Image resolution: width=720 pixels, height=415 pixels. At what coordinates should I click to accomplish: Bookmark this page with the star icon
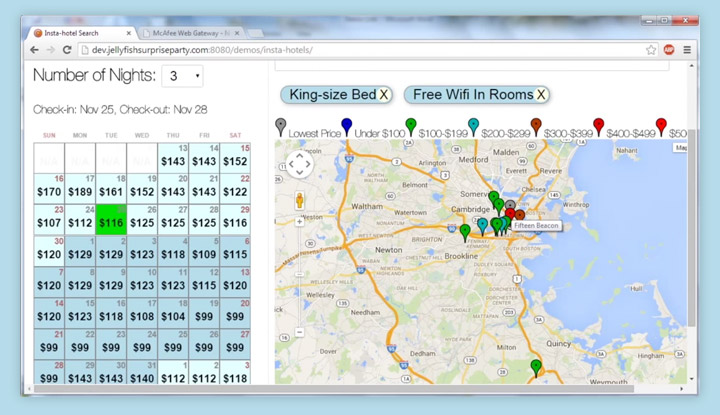[651, 49]
